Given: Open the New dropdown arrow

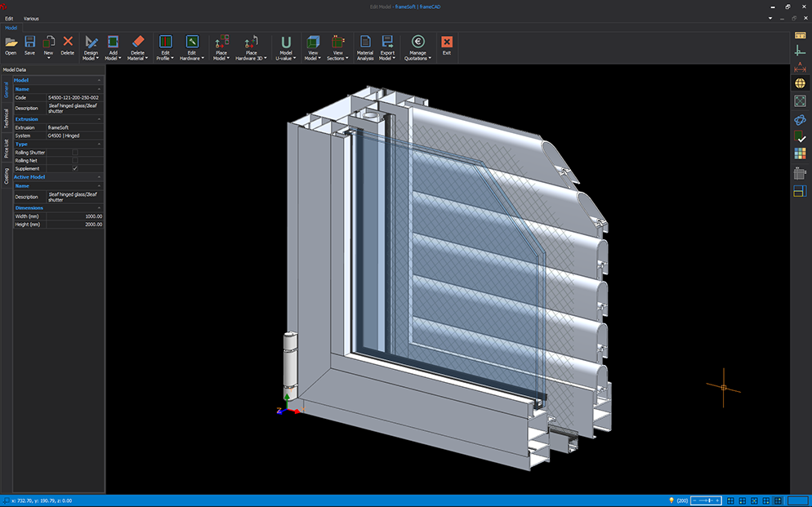Looking at the screenshot, I should [x=48, y=58].
